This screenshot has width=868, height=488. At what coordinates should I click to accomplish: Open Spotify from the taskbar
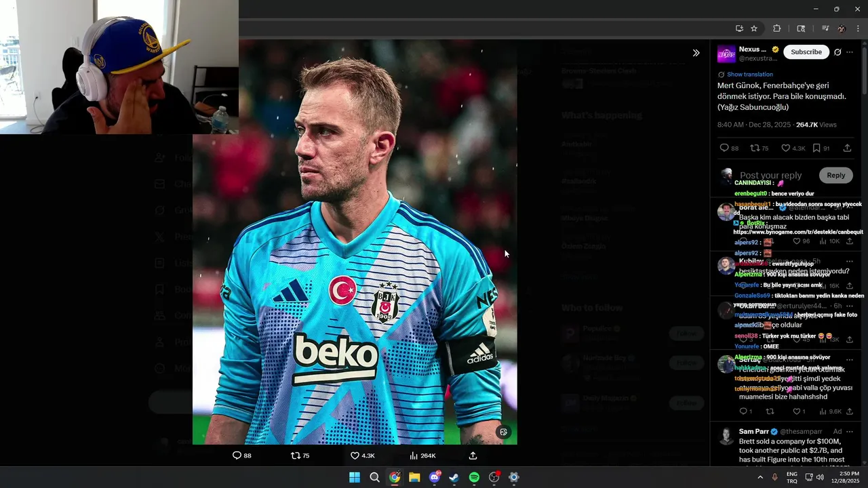click(474, 477)
